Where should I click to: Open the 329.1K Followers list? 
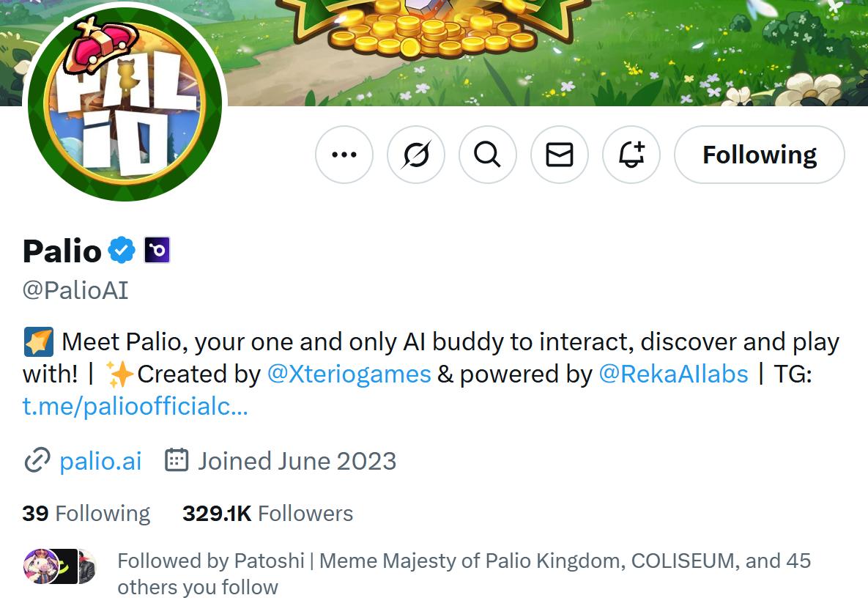coord(267,513)
